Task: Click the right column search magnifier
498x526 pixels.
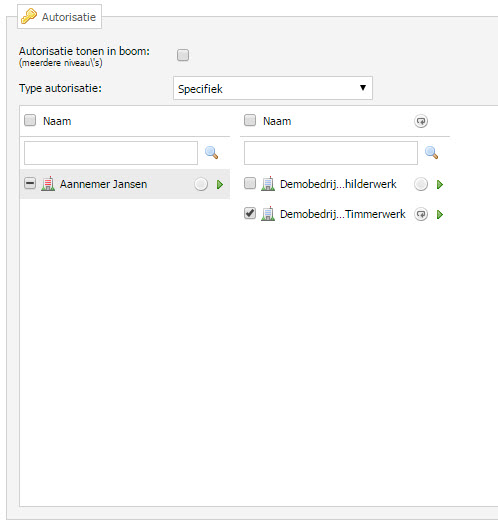Action: click(x=432, y=153)
